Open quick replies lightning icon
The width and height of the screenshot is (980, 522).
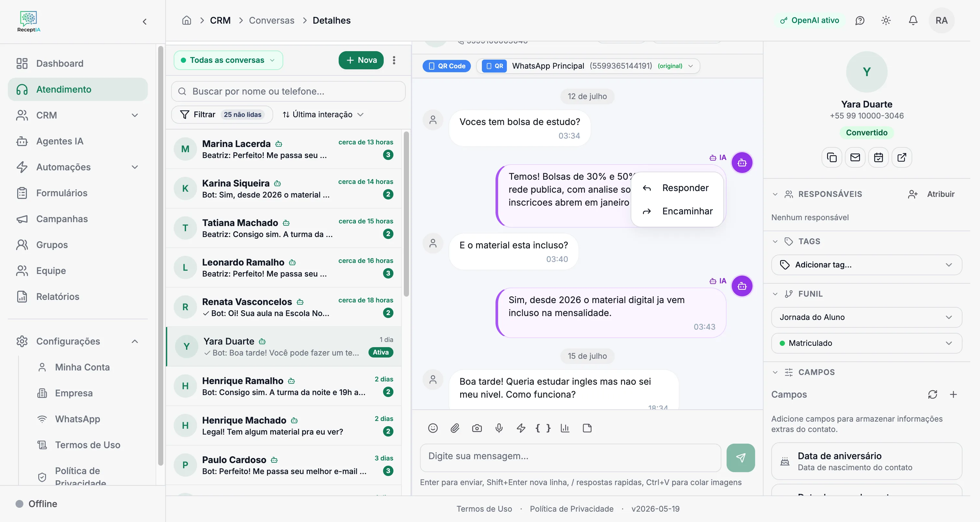tap(521, 428)
